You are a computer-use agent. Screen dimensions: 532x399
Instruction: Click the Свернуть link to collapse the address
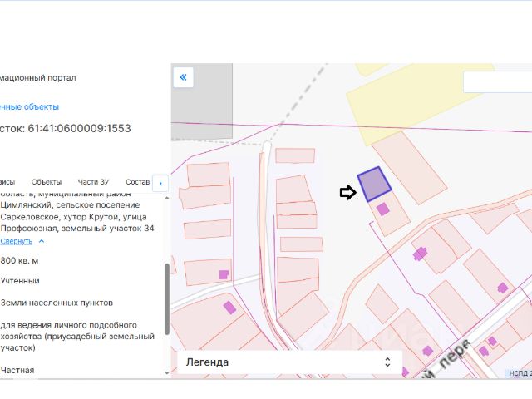(16, 241)
